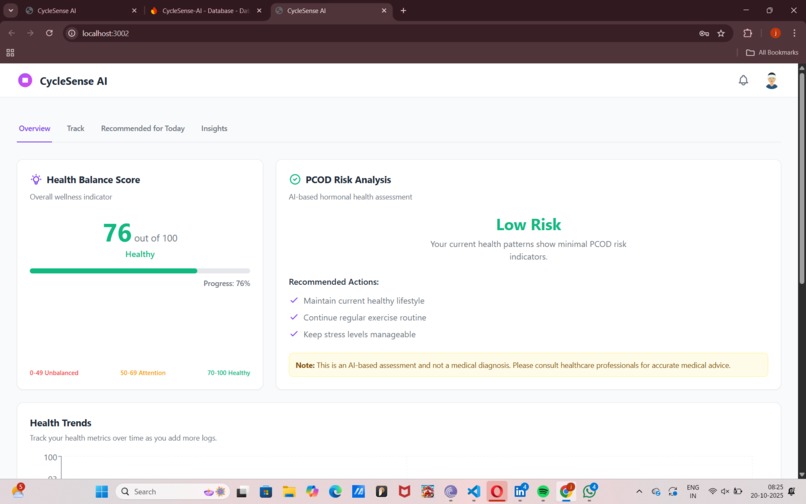
Task: Click the checkmark next to Continue regular exercise routine
Action: [294, 317]
